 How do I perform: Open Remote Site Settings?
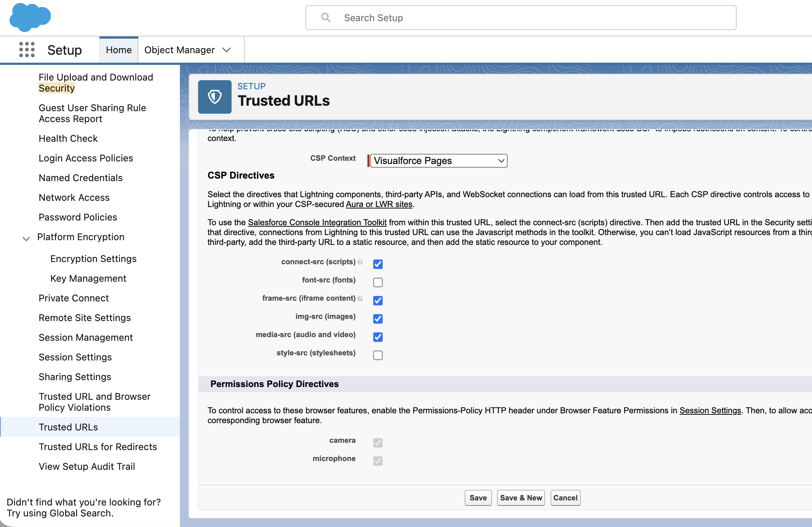coord(85,318)
